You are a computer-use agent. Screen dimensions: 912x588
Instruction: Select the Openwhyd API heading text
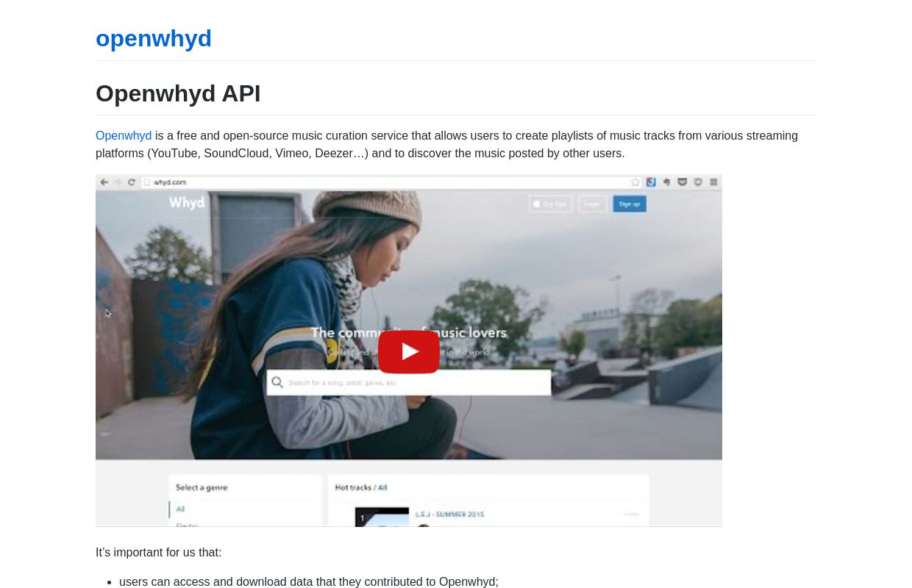point(178,93)
